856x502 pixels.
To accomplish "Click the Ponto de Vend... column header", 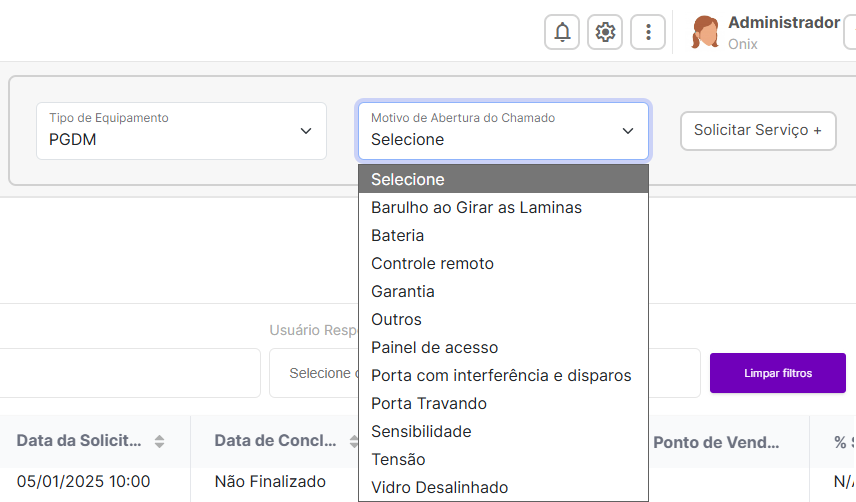I will (x=716, y=443).
